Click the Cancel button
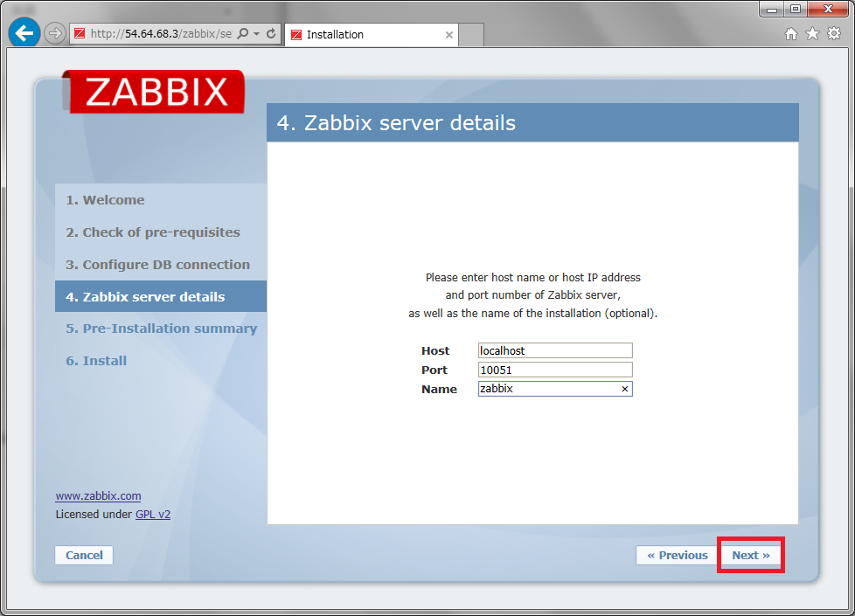 pos(84,555)
